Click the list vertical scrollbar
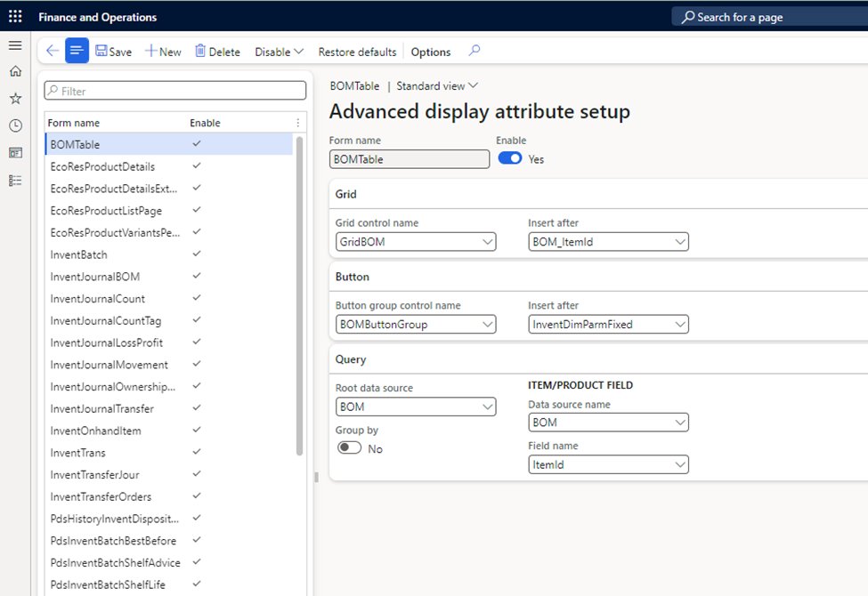The width and height of the screenshot is (868, 596). [299, 296]
